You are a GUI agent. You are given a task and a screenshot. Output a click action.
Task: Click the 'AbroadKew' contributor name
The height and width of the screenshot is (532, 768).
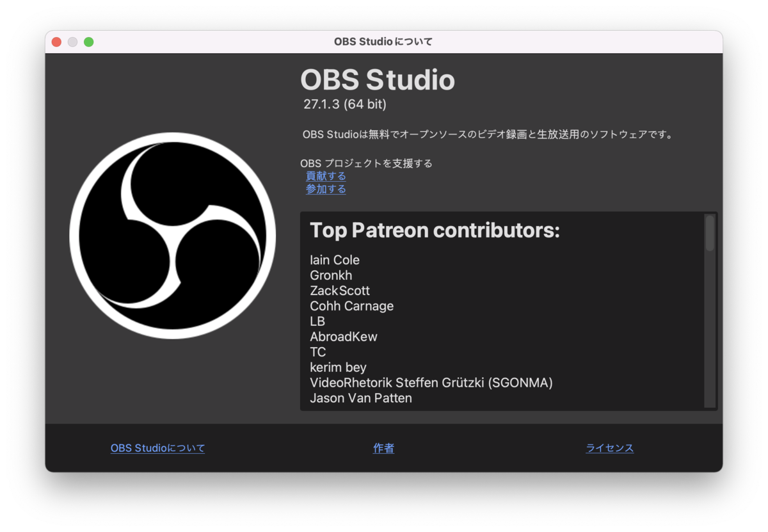[344, 337]
